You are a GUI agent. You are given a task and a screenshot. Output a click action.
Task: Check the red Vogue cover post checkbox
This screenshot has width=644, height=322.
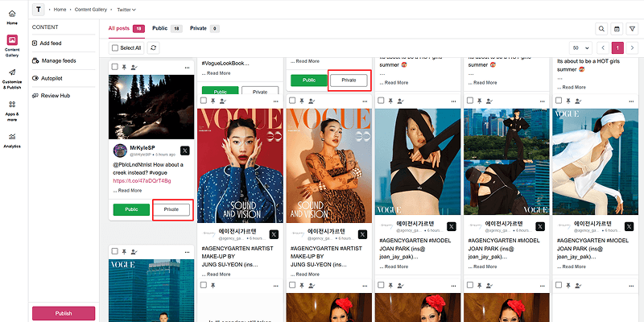204,100
